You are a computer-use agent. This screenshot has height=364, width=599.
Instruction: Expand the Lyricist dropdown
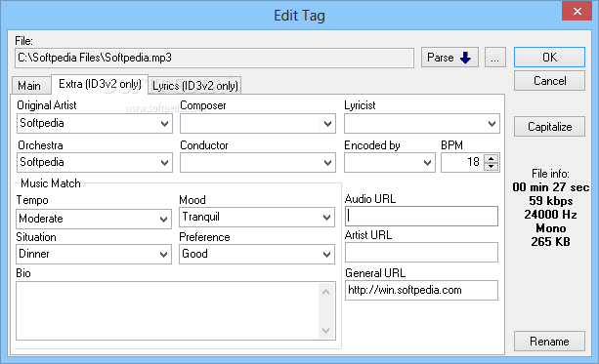(x=492, y=124)
